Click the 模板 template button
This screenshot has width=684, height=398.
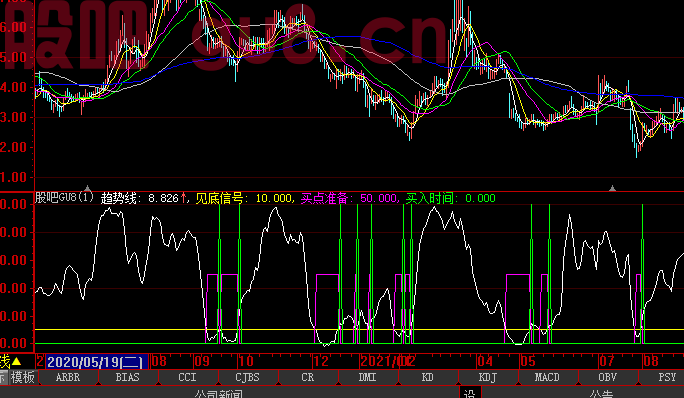(23, 377)
